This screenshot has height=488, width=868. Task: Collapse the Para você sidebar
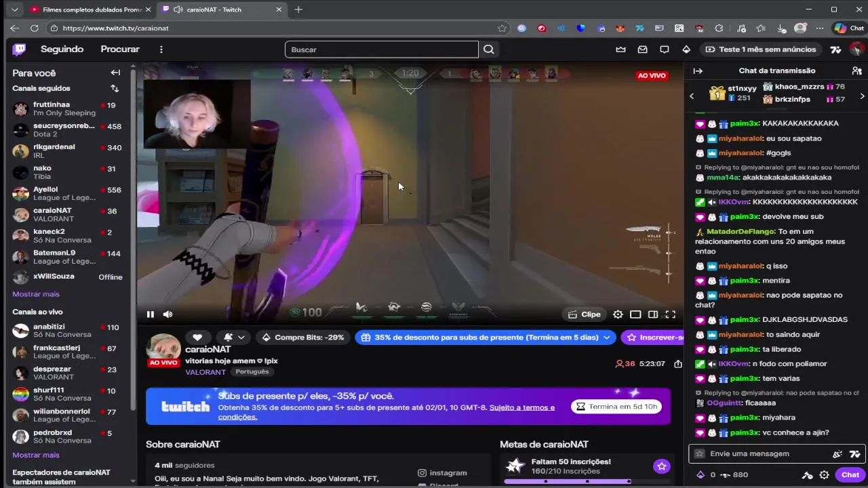pos(115,73)
